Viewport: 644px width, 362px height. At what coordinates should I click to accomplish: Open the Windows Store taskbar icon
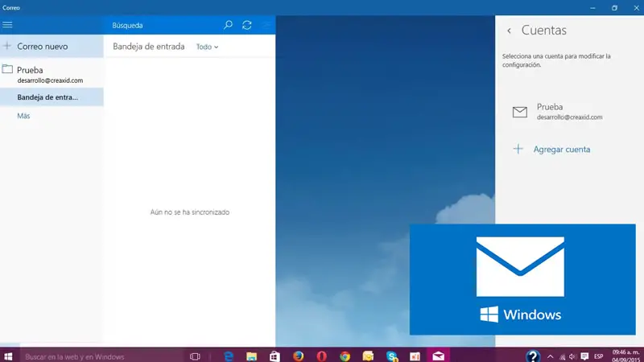pyautogui.click(x=275, y=356)
